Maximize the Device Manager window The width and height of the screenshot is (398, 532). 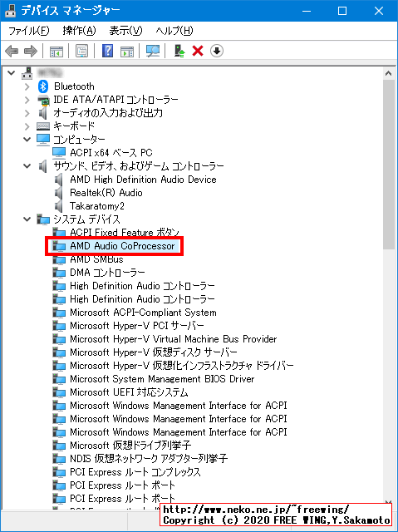342,11
